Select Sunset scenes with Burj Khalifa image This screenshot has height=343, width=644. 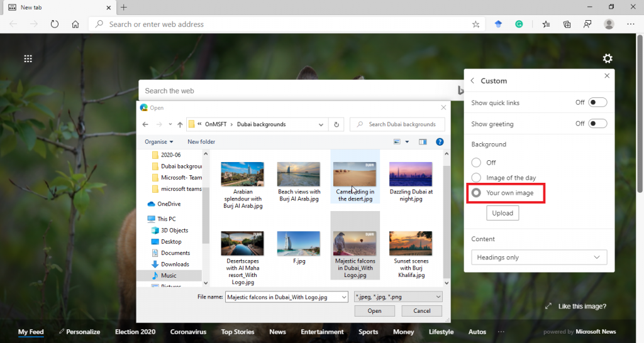tap(411, 255)
